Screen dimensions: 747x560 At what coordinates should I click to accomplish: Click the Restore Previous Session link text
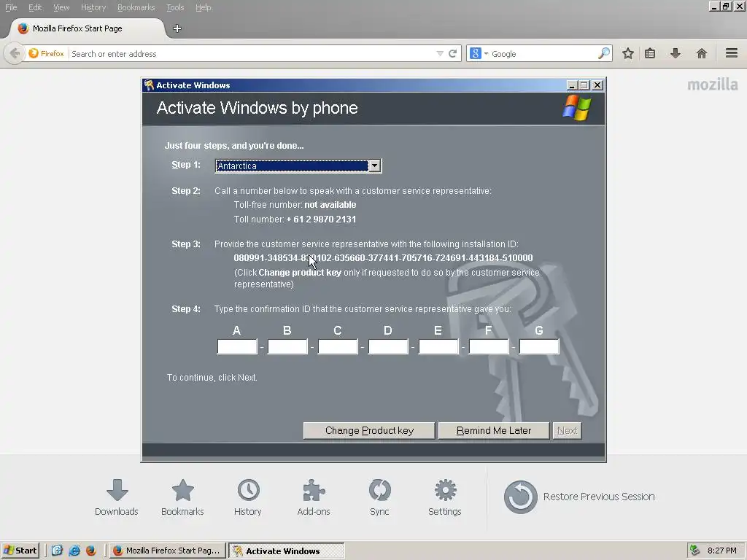coord(599,497)
